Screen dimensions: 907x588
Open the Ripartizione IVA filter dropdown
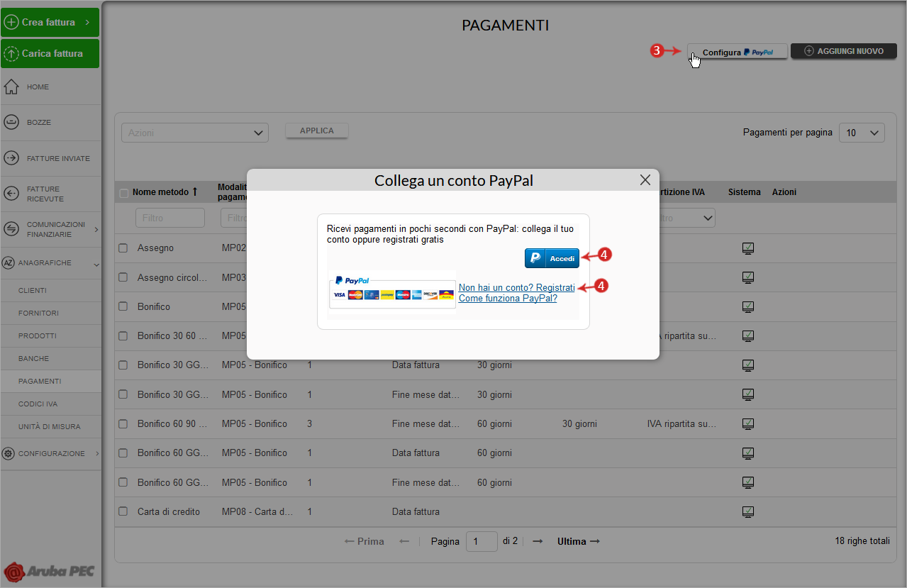point(684,218)
